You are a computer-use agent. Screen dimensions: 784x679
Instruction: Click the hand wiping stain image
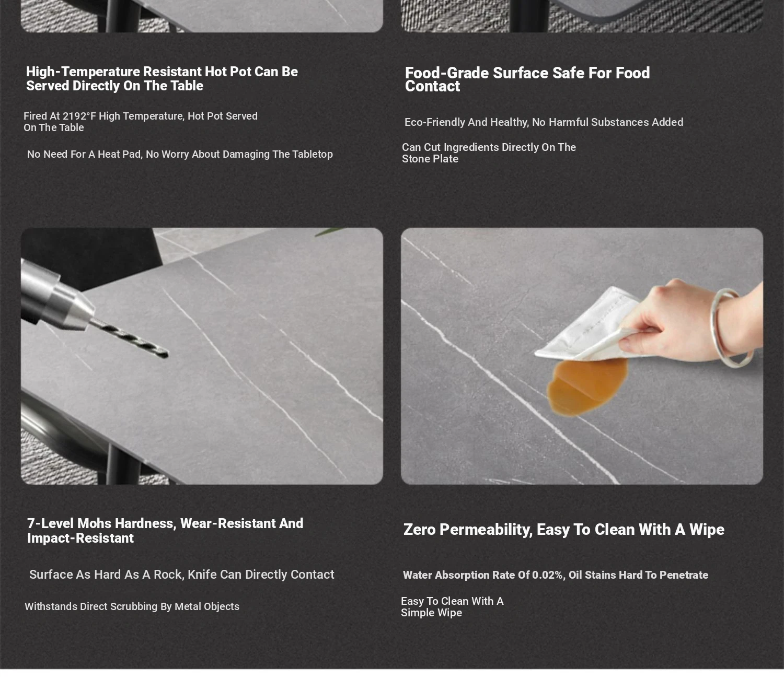(582, 356)
